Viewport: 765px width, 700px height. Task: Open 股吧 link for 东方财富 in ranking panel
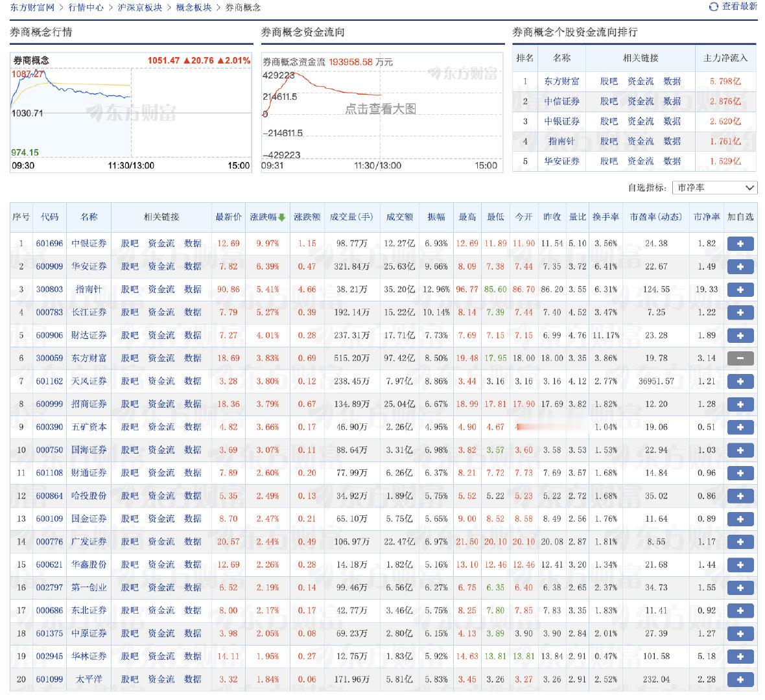click(609, 82)
